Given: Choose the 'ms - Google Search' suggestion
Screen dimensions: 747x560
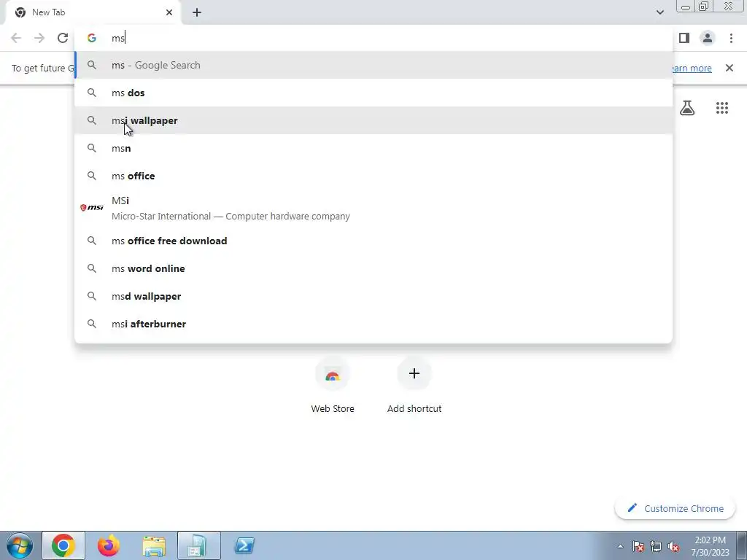Looking at the screenshot, I should coord(373,65).
